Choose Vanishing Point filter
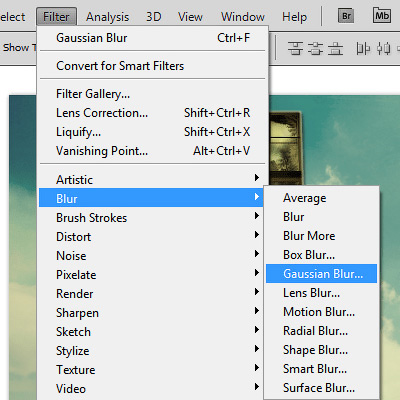The height and width of the screenshot is (400, 400). pos(153,151)
